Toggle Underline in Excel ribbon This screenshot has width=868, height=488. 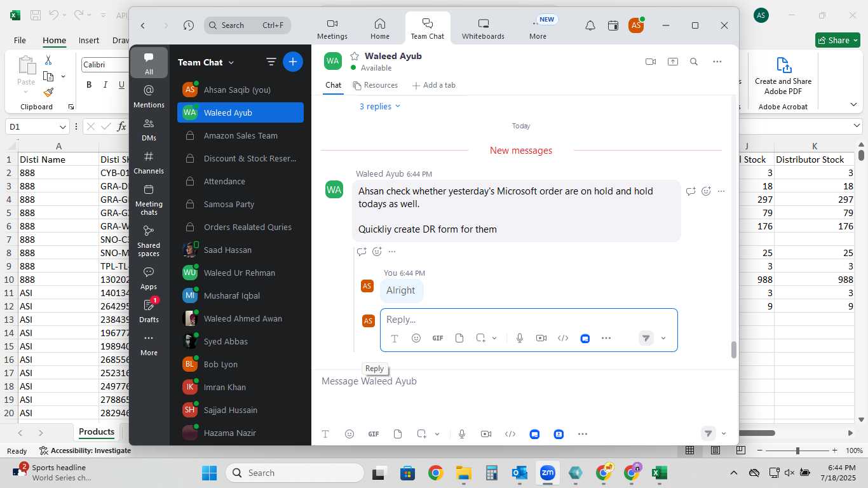pos(121,85)
